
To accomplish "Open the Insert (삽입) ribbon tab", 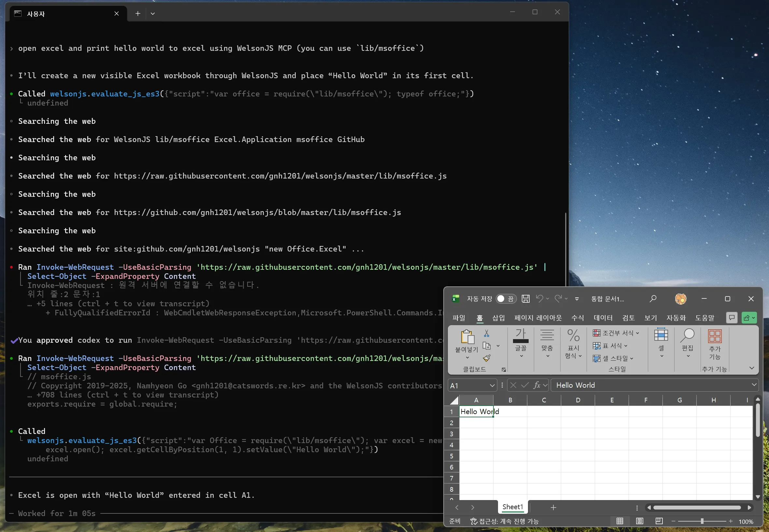I will (498, 318).
